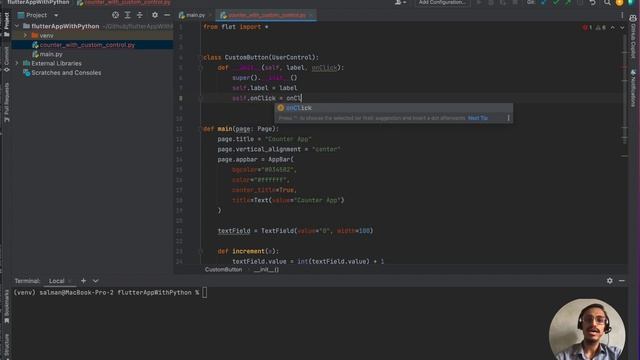Jump to next highlighted error
This screenshot has width=640, height=360.
click(622, 27)
